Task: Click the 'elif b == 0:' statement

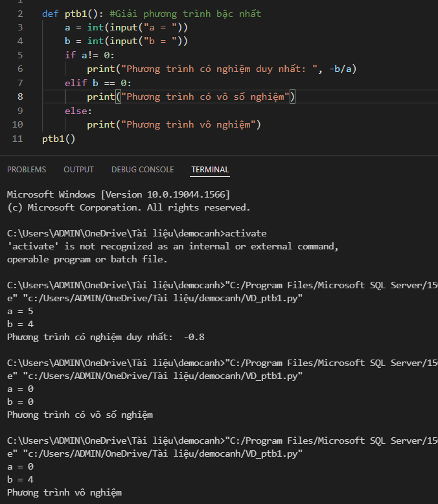Action: [x=98, y=84]
